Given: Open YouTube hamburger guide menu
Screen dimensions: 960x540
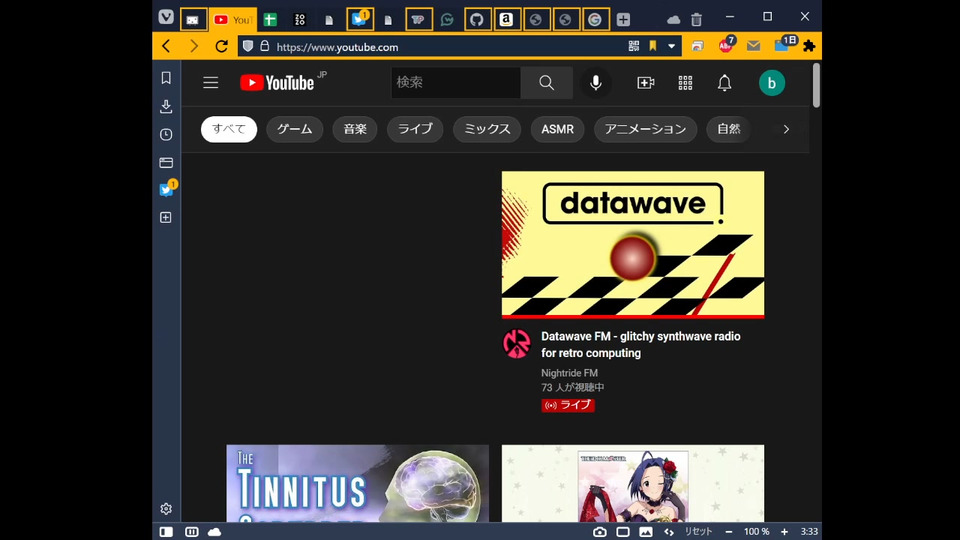Looking at the screenshot, I should [211, 83].
